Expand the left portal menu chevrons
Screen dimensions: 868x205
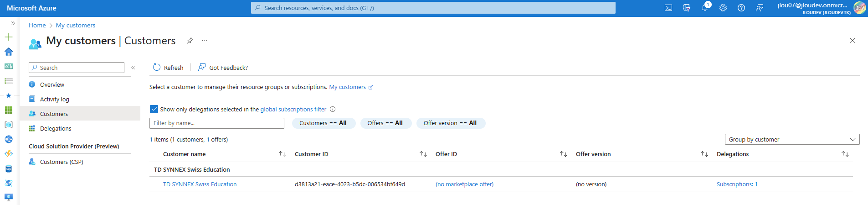pyautogui.click(x=13, y=23)
